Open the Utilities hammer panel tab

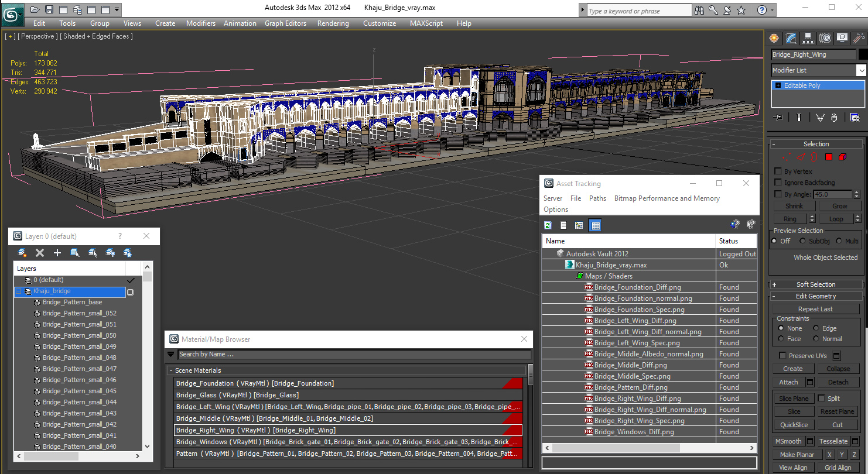point(859,38)
